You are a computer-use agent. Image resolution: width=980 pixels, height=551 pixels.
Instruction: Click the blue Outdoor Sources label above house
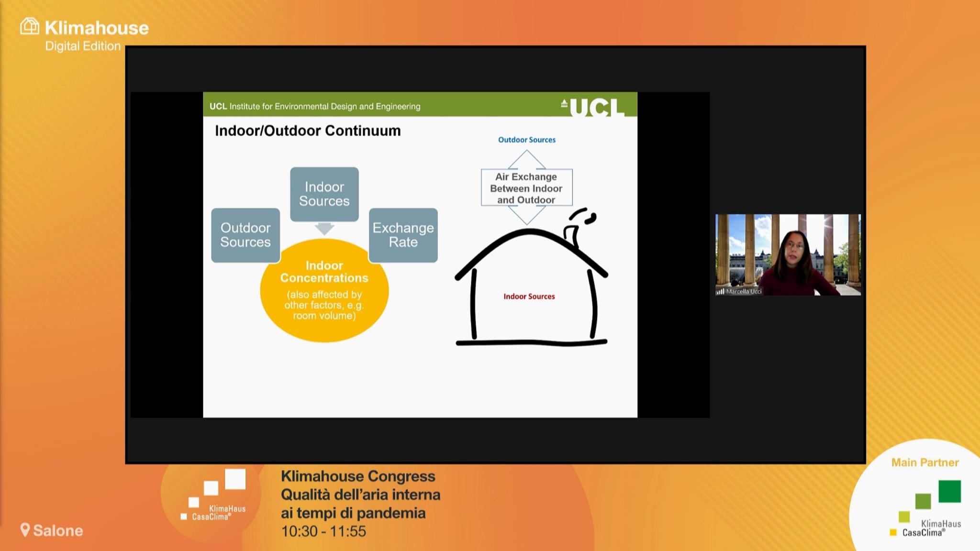pyautogui.click(x=527, y=140)
